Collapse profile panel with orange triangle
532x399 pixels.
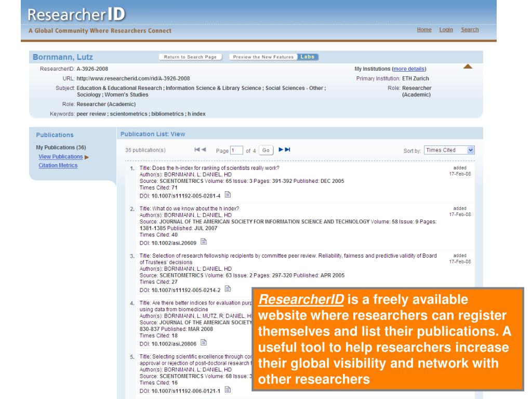(x=468, y=66)
